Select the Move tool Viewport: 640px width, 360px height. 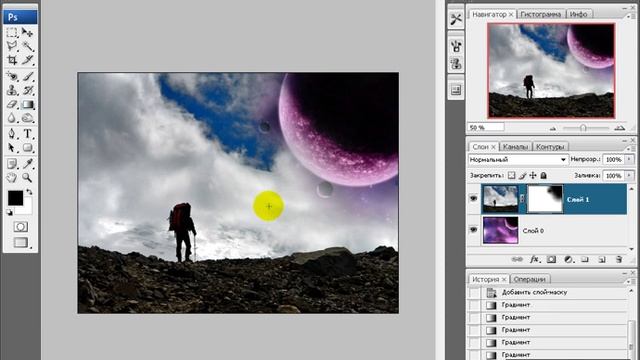click(27, 32)
